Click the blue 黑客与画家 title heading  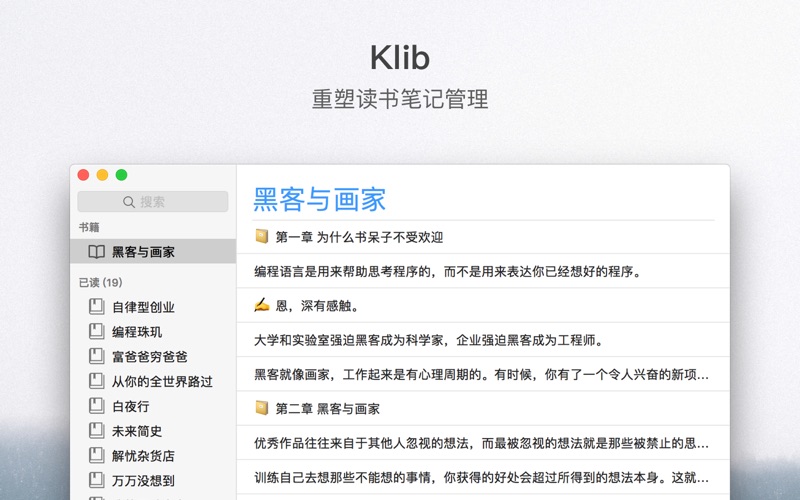tap(320, 199)
